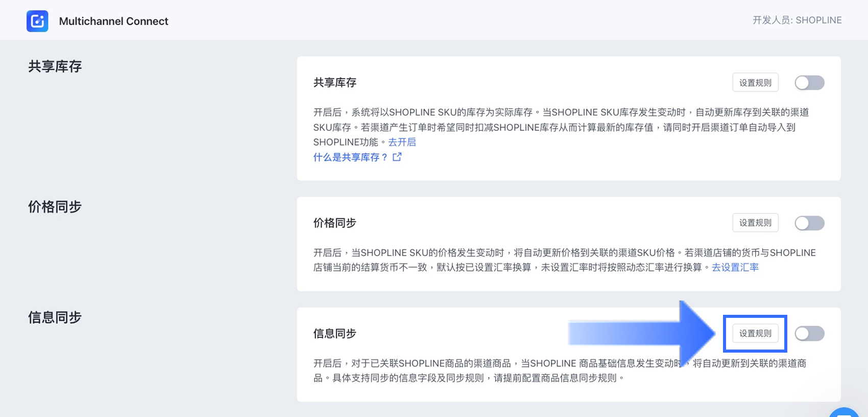
Task: Enable the 价格同步 toggle switch
Action: 809,223
